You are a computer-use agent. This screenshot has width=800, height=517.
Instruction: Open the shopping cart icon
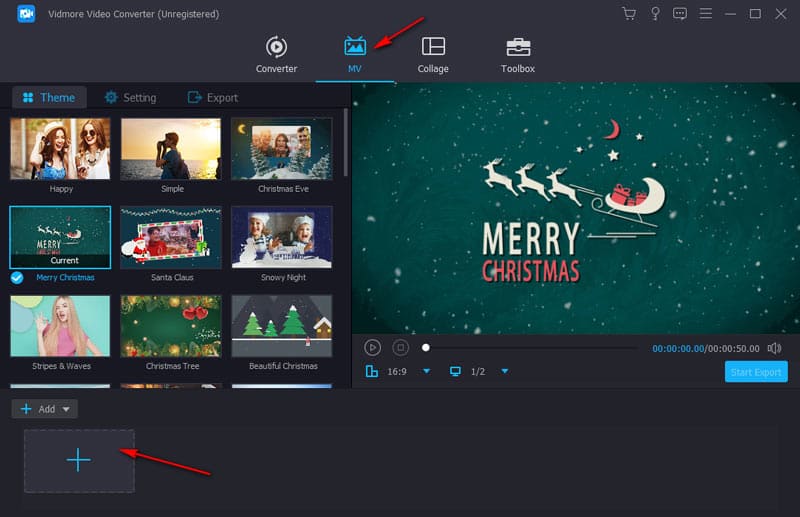point(628,14)
